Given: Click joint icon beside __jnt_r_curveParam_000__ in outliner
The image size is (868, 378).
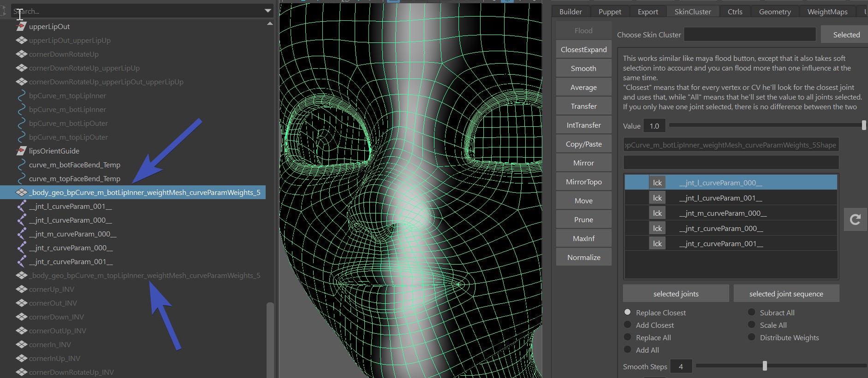Looking at the screenshot, I should point(21,248).
